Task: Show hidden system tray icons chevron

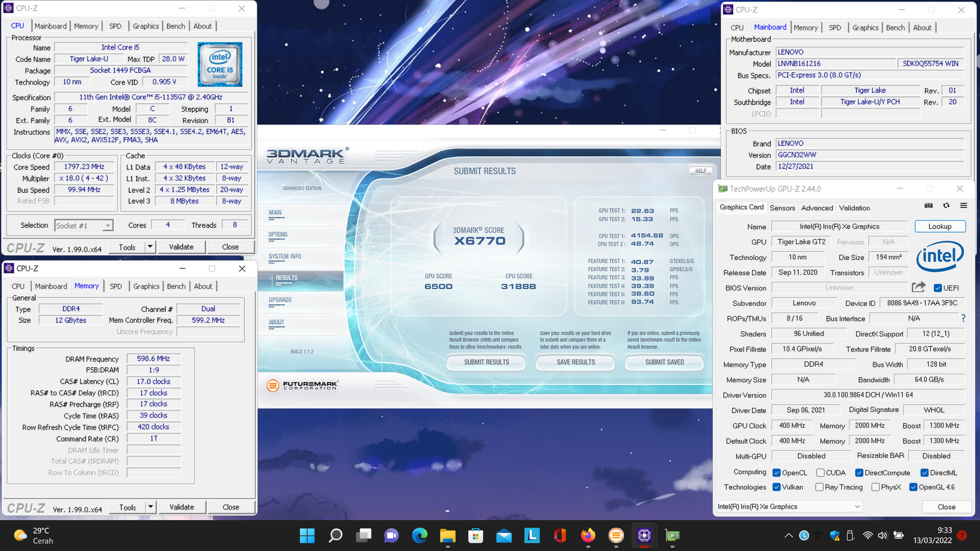Action: click(789, 536)
